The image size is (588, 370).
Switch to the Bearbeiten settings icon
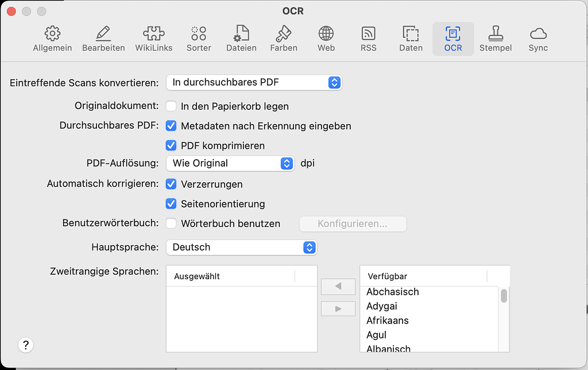point(103,38)
